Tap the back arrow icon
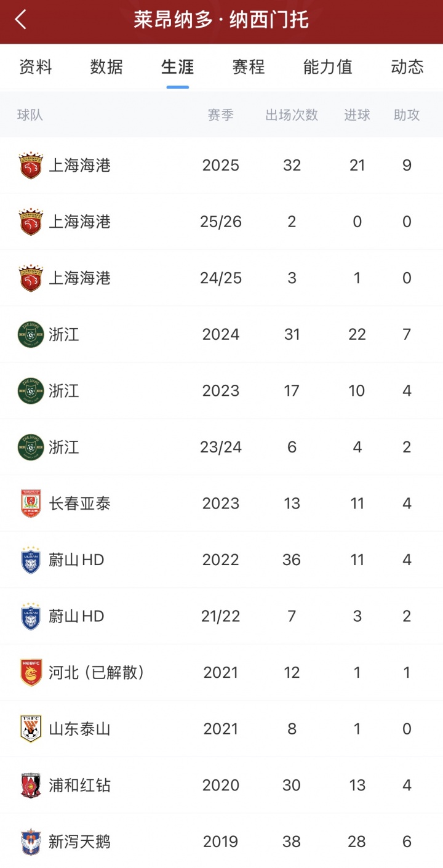Image resolution: width=443 pixels, height=868 pixels. pyautogui.click(x=22, y=20)
